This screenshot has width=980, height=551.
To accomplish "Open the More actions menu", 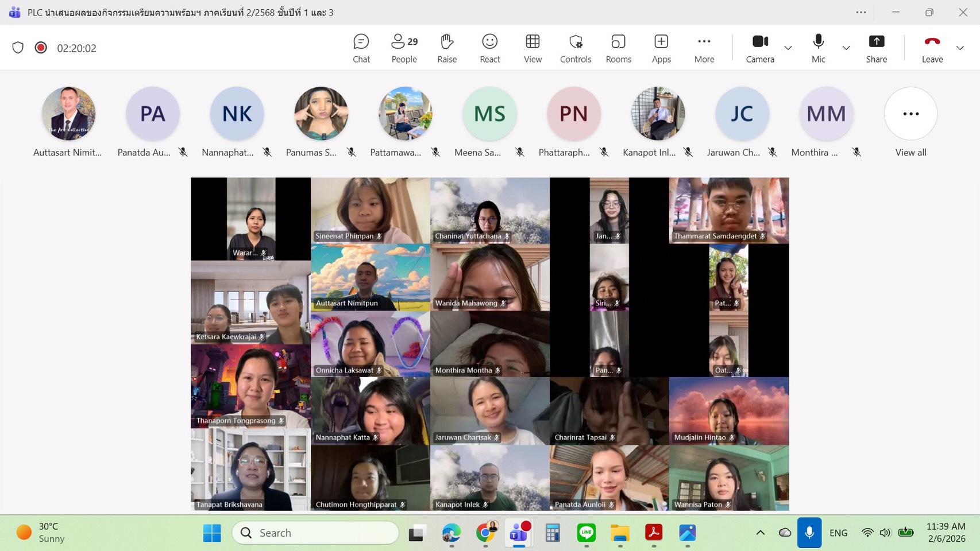I will tap(704, 48).
